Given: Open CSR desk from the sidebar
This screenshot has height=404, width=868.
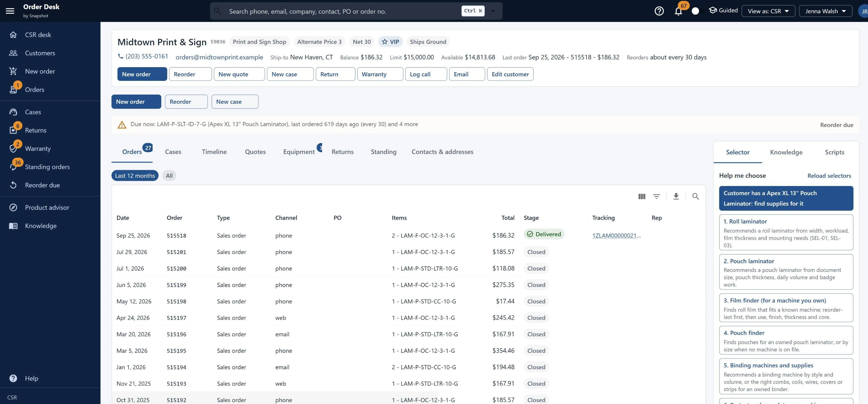Looking at the screenshot, I should point(50,35).
